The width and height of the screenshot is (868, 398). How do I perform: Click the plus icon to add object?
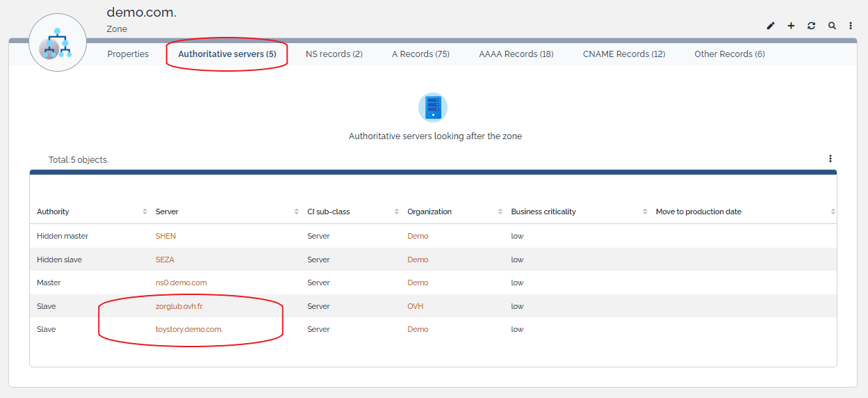791,26
